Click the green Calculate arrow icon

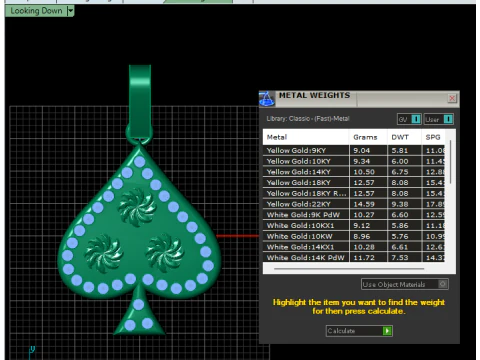click(387, 331)
